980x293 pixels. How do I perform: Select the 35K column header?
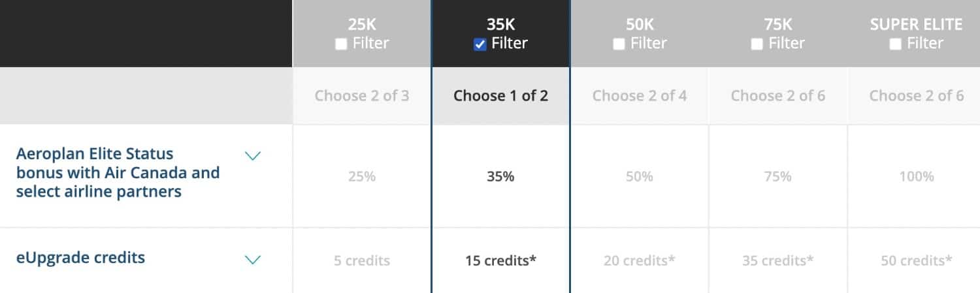click(500, 25)
